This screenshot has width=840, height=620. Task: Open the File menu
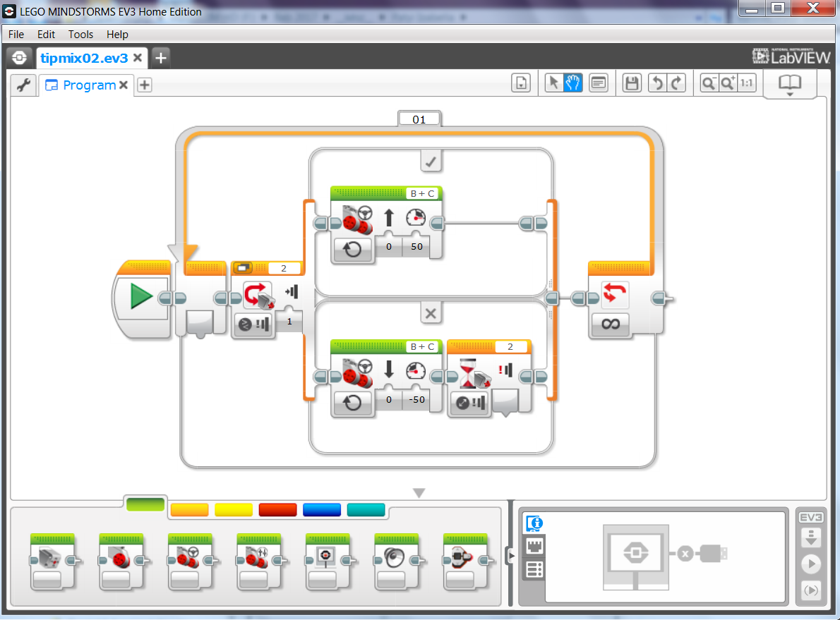(x=16, y=35)
